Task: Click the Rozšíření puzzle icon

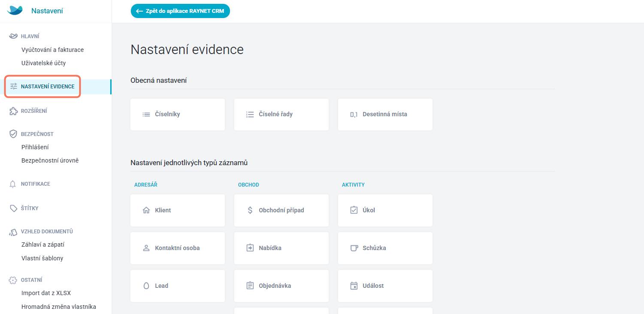Action: pos(13,111)
